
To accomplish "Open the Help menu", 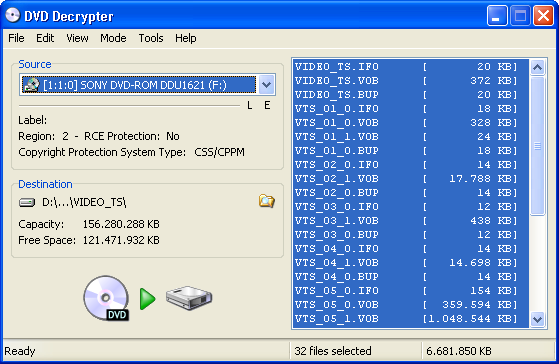I will tap(185, 38).
